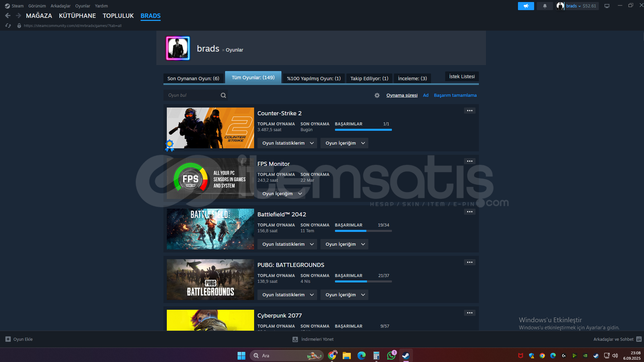The image size is (644, 362).
Task: Expand PUBG Oyun İstatistiklerim dropdown
Action: pos(287,295)
